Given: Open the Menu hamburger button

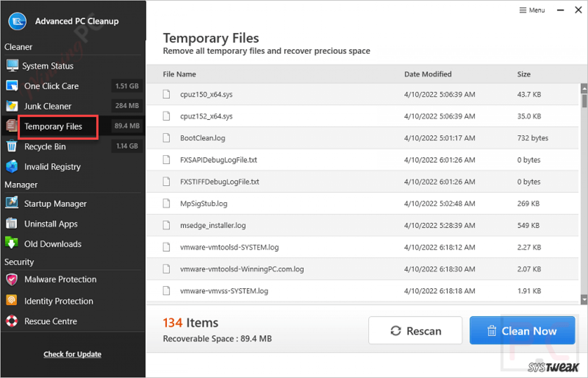Looking at the screenshot, I should (532, 10).
